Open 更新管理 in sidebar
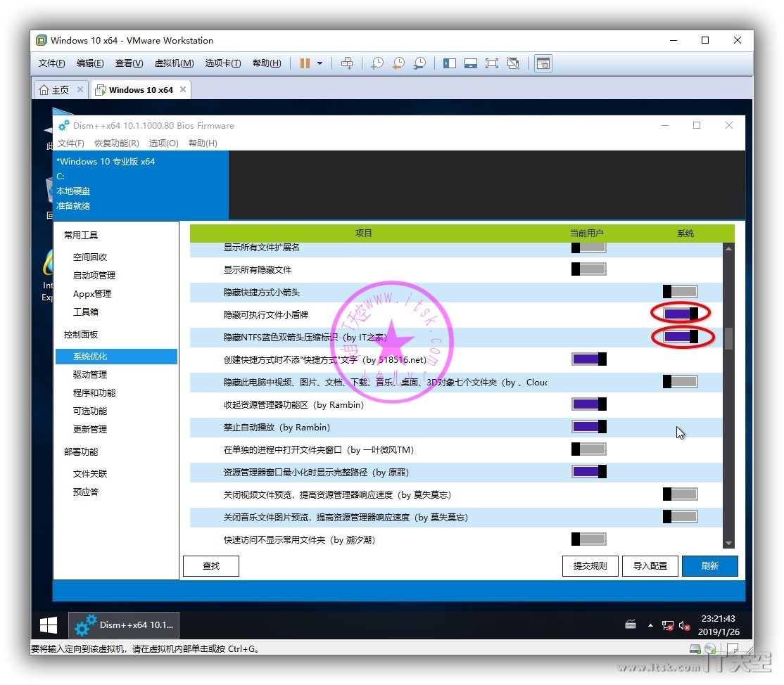The width and height of the screenshot is (784, 685). (90, 429)
